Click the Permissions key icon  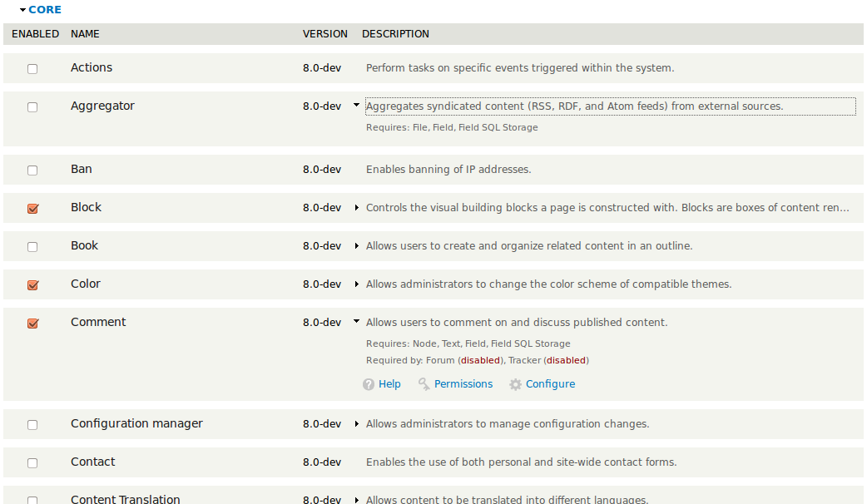(424, 384)
